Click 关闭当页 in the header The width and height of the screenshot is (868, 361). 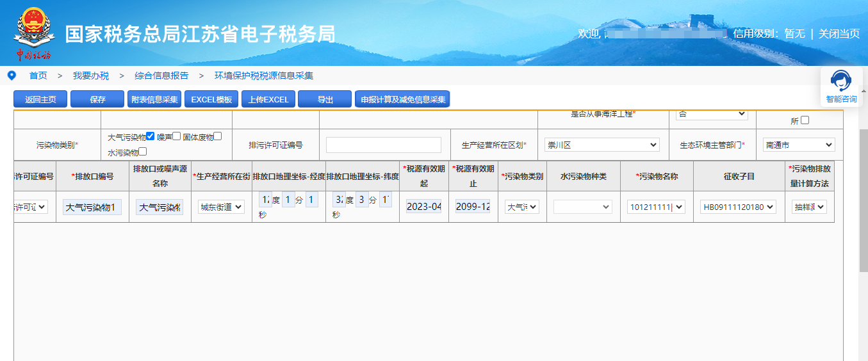839,33
